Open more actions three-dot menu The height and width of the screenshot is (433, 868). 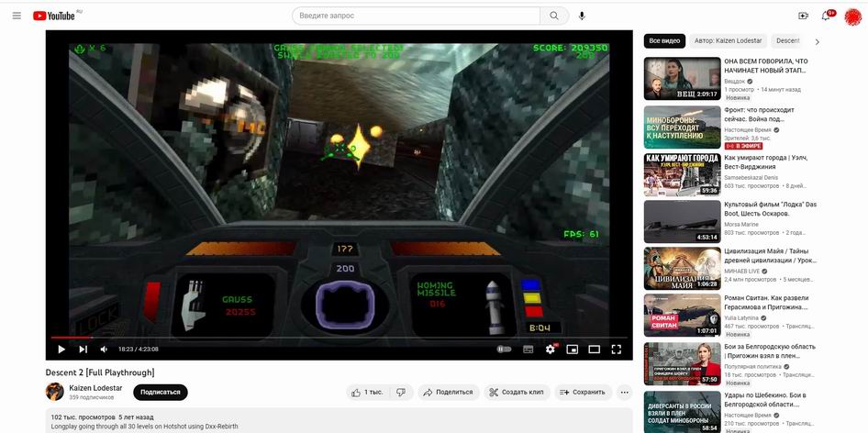pyautogui.click(x=625, y=392)
